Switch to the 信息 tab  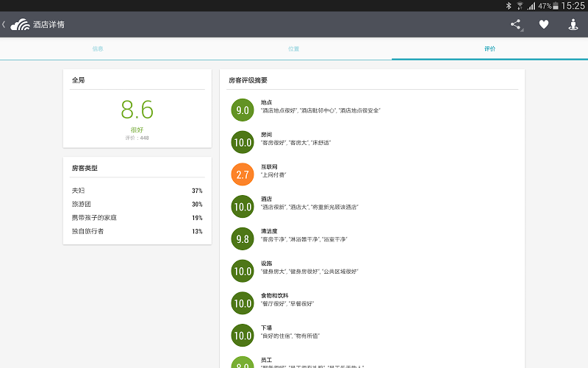pos(98,49)
